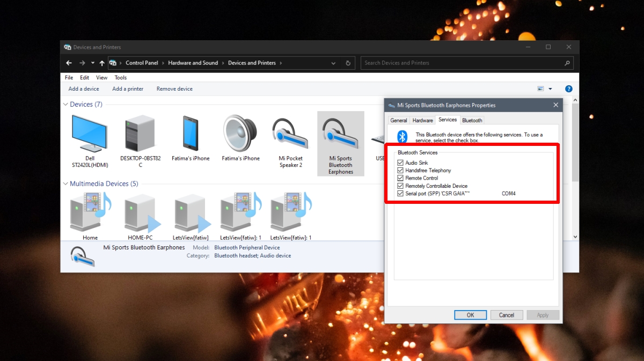Click Add a device
This screenshot has width=644, height=361.
(x=84, y=89)
